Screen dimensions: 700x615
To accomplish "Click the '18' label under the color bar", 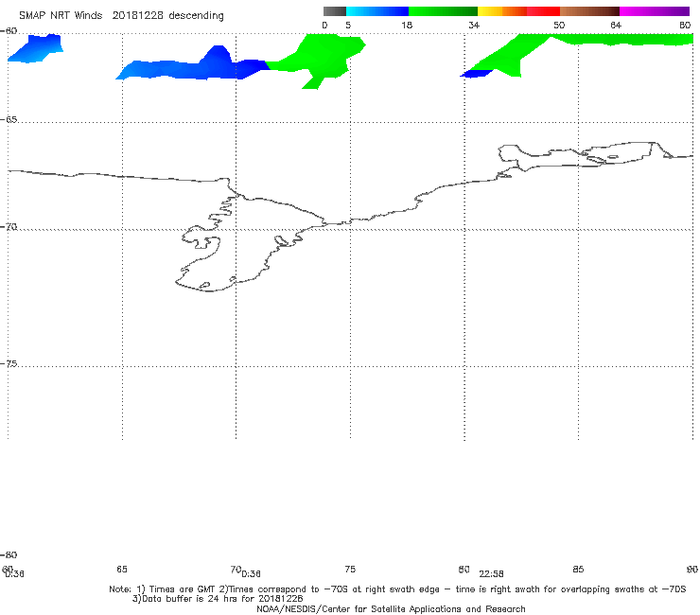I will click(x=407, y=25).
